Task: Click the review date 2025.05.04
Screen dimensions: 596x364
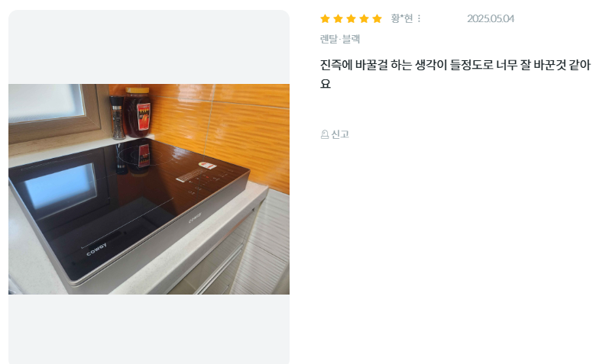Action: coord(491,18)
